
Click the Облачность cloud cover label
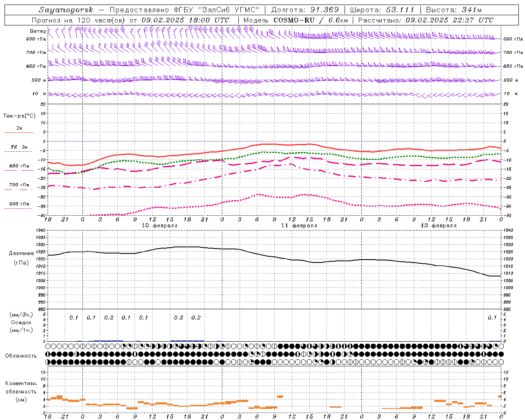21,356
